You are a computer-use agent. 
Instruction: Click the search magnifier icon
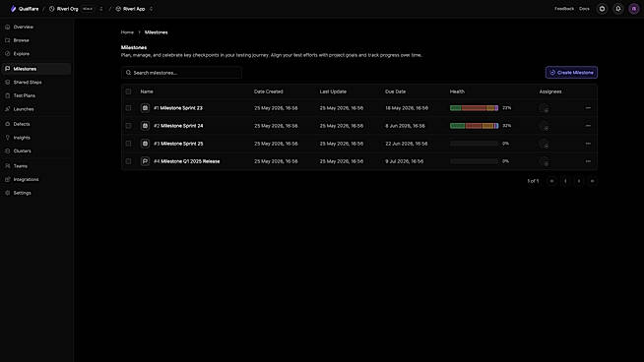pyautogui.click(x=129, y=73)
